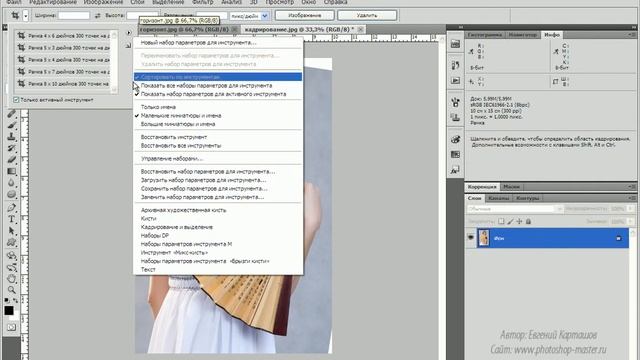Click the 'Изображение' button in options bar
The image size is (640, 360).
click(304, 16)
